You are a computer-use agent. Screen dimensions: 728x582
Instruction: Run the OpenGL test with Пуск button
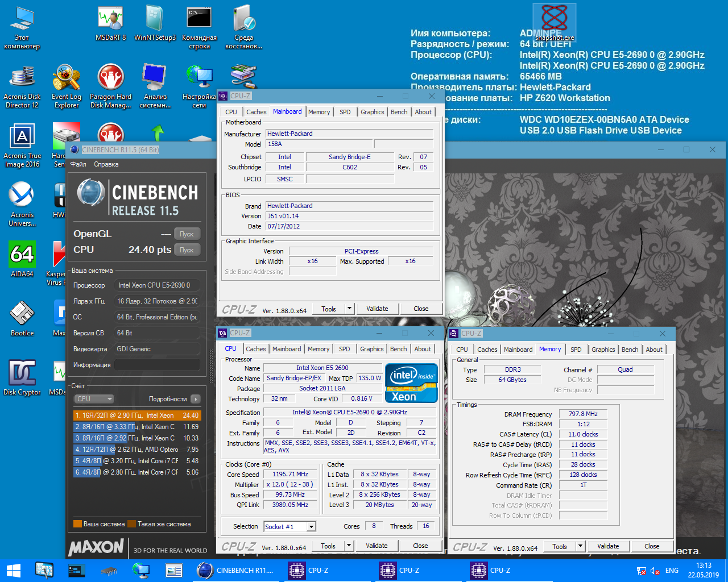click(x=187, y=234)
